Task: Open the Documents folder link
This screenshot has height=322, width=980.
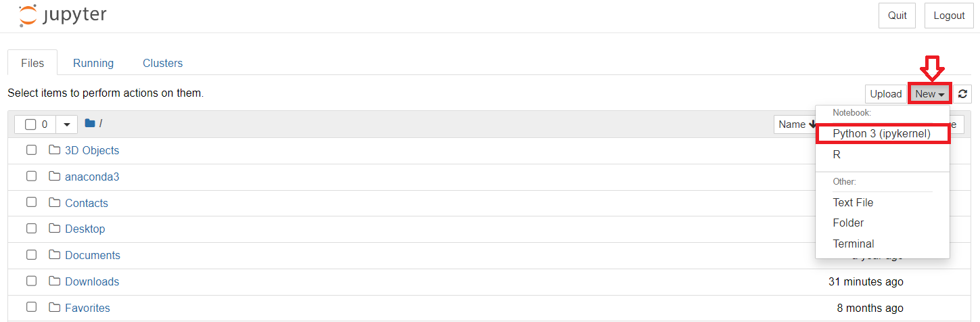Action: 93,255
